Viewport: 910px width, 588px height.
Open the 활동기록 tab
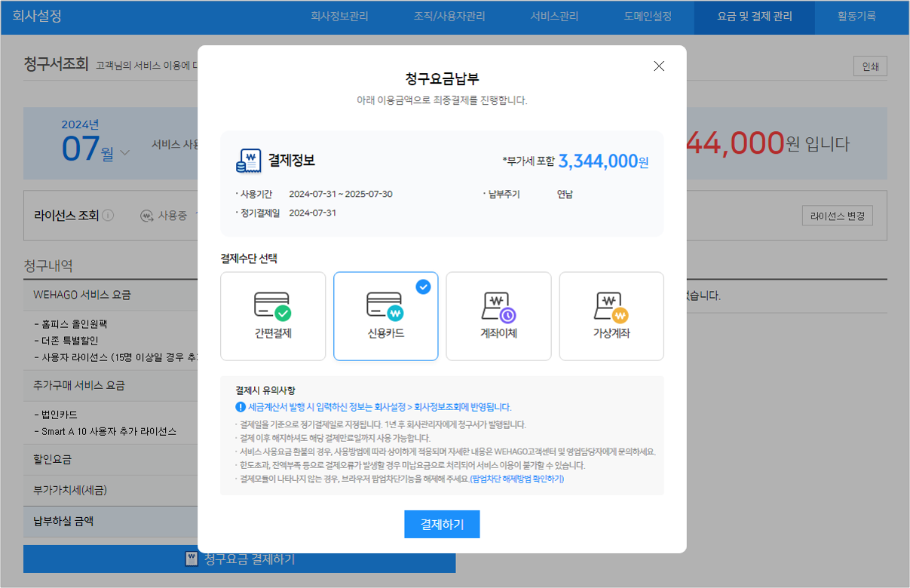(856, 16)
